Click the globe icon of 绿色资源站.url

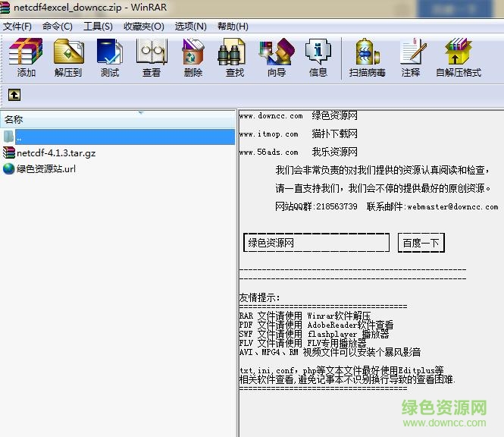pyautogui.click(x=8, y=168)
